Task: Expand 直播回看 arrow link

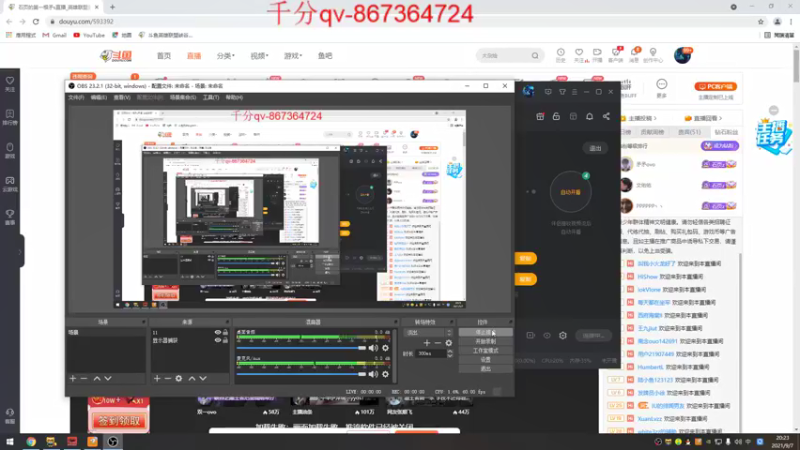Action: coord(703,118)
